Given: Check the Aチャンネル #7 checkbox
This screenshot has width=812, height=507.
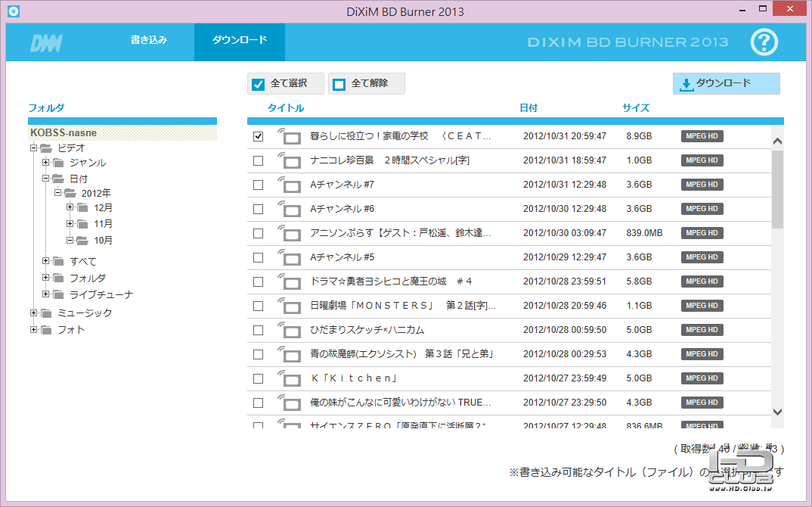Looking at the screenshot, I should point(258,185).
